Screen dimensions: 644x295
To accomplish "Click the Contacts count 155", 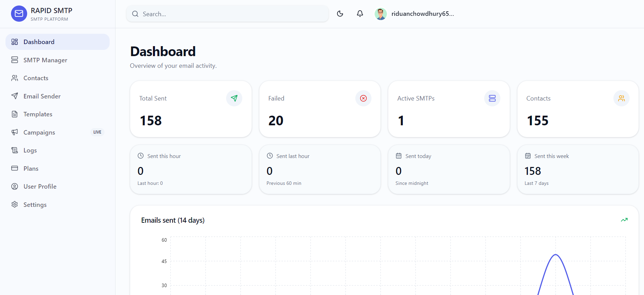I will (x=538, y=121).
